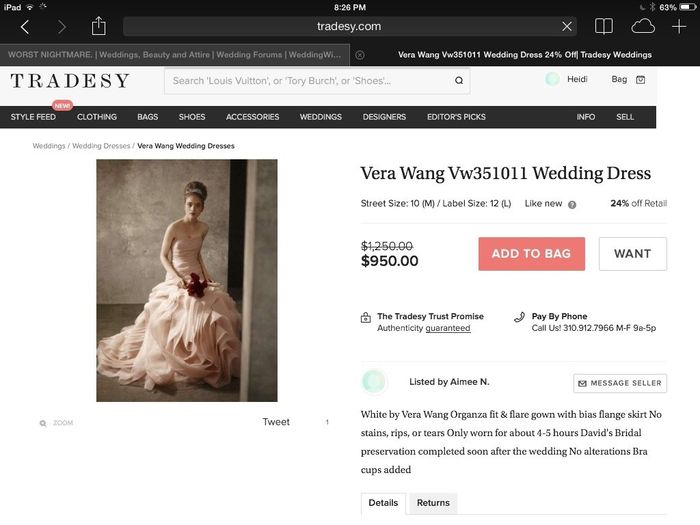Image resolution: width=700 pixels, height=525 pixels.
Task: Close the WeddingWire forum tab
Action: point(360,55)
